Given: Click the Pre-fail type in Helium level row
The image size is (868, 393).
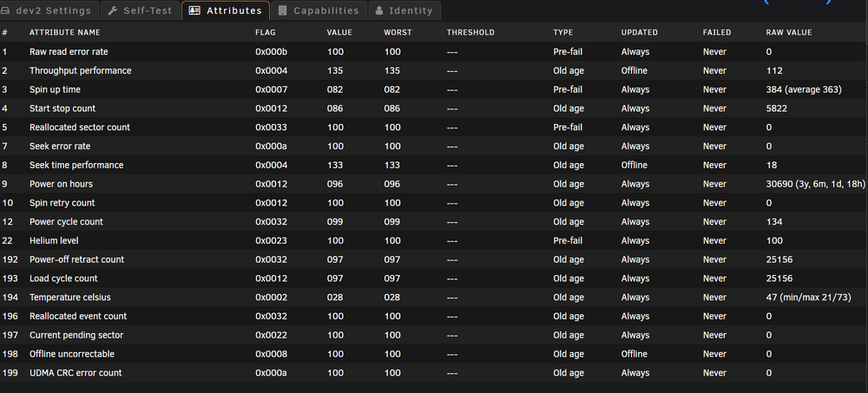Looking at the screenshot, I should [x=568, y=240].
